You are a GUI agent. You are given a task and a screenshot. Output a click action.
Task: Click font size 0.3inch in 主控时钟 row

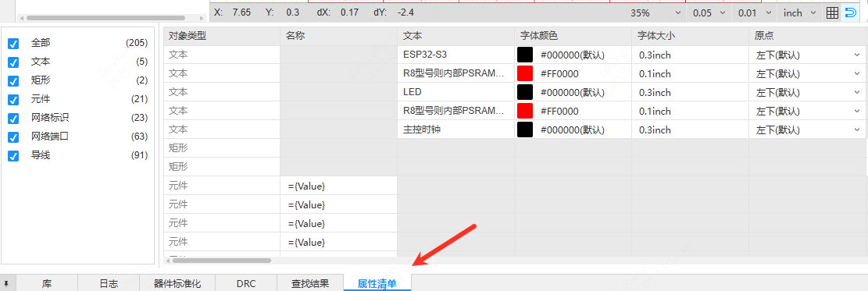click(691, 130)
